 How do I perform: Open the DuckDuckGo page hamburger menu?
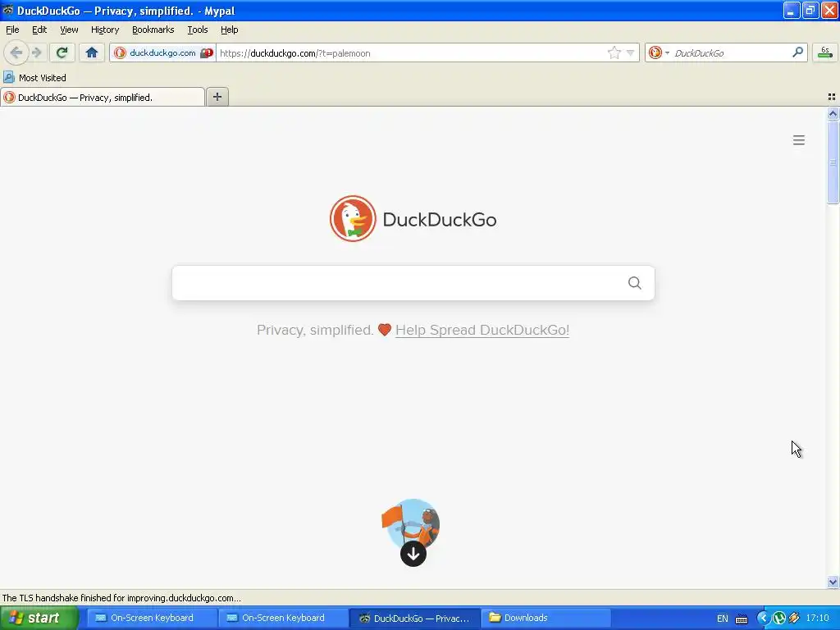[798, 140]
